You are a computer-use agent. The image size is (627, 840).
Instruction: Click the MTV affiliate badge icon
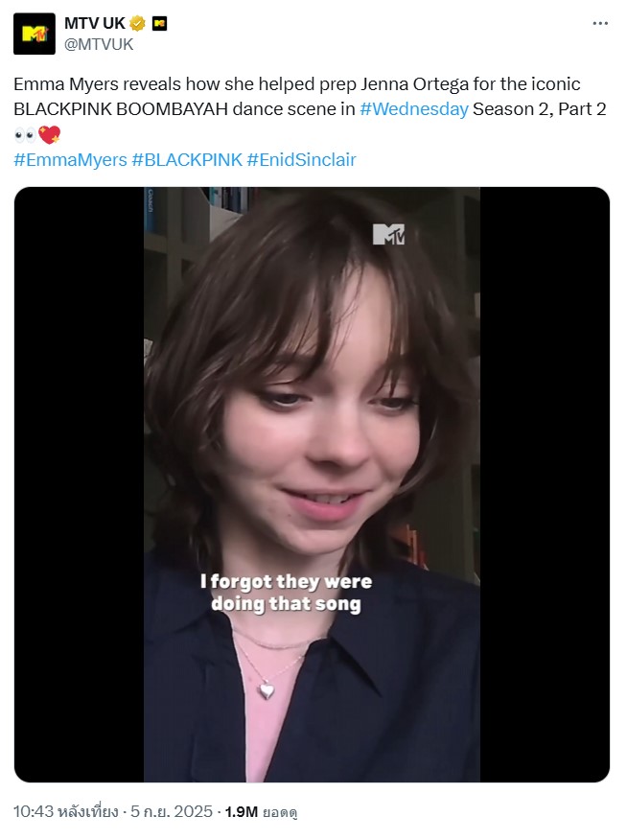[x=159, y=24]
